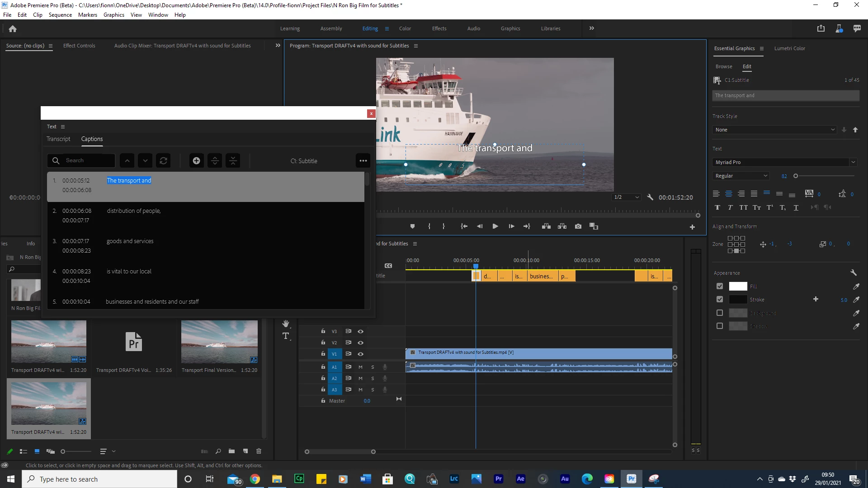The image size is (868, 488).
Task: Select the Type tool in timeline toolbar
Action: (286, 336)
